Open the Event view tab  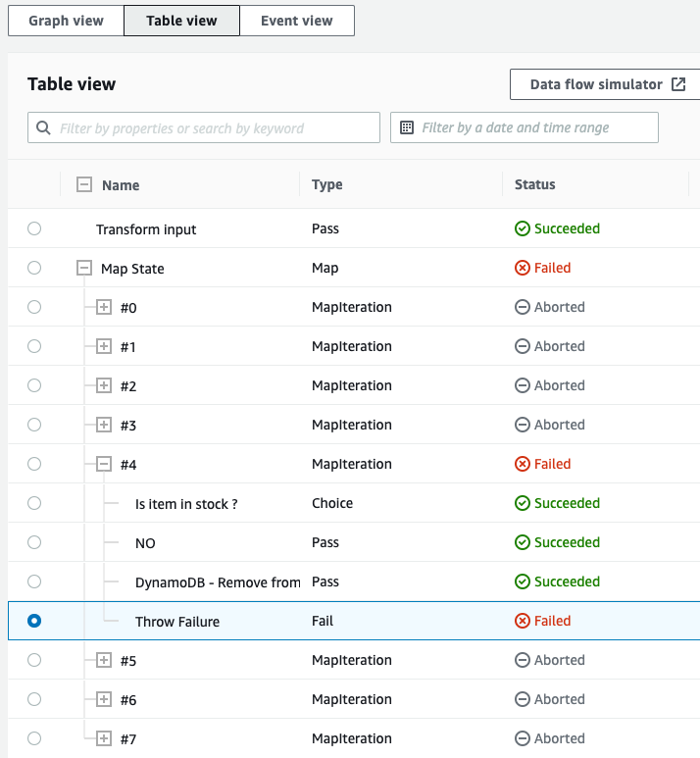tap(296, 21)
